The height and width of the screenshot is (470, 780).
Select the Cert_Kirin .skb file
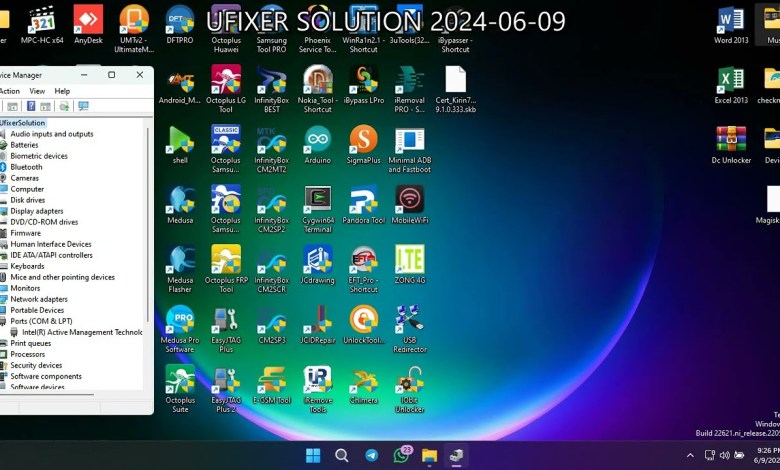point(455,89)
